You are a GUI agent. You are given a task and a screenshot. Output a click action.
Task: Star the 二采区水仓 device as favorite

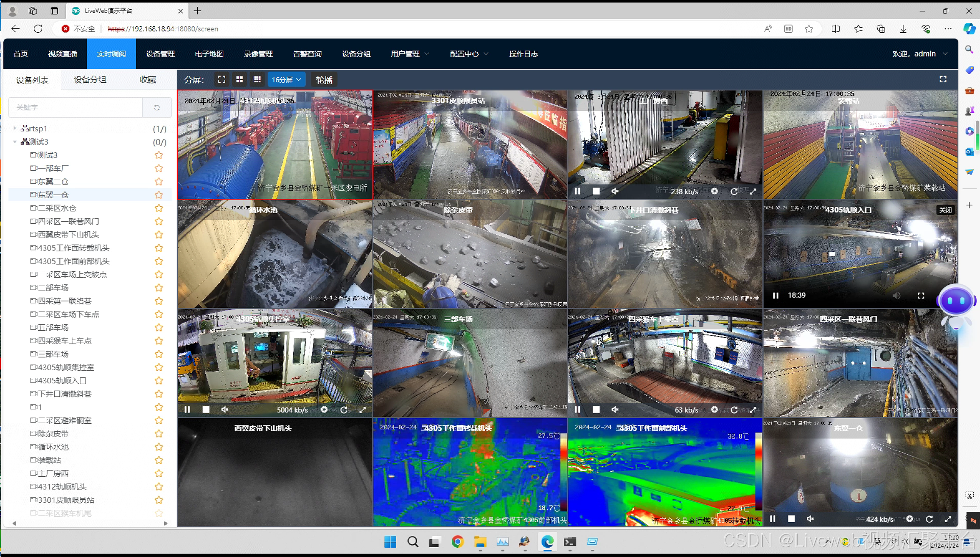click(x=159, y=208)
